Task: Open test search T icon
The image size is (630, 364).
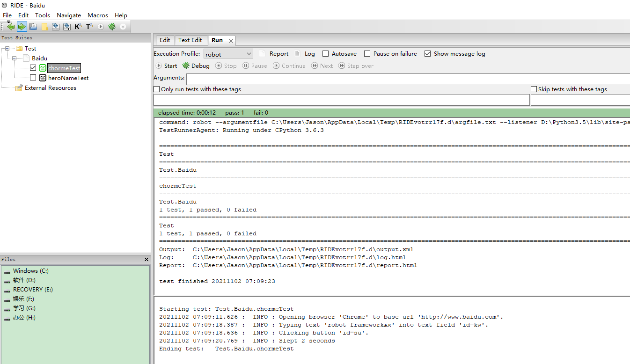Action: [x=89, y=27]
